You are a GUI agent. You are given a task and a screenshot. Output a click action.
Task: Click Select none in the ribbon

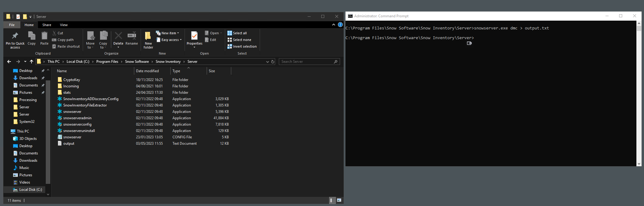pos(239,40)
